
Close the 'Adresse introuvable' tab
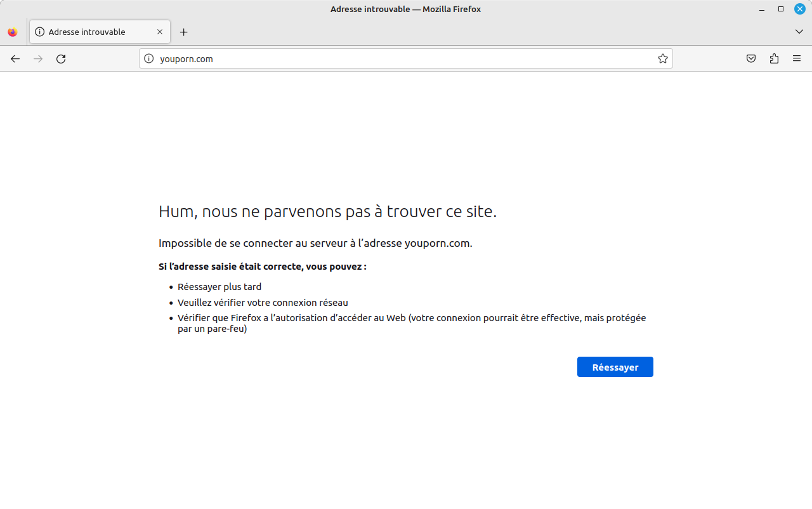160,32
